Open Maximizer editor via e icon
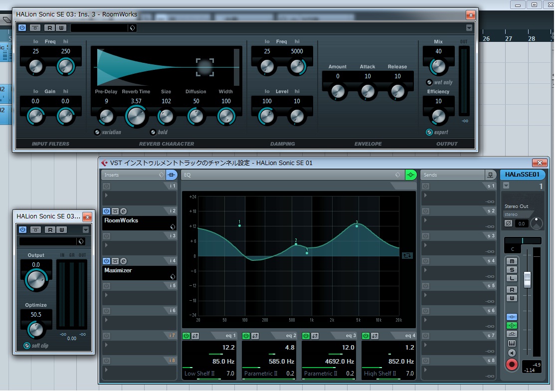The width and height of the screenshot is (555, 392). tap(123, 261)
